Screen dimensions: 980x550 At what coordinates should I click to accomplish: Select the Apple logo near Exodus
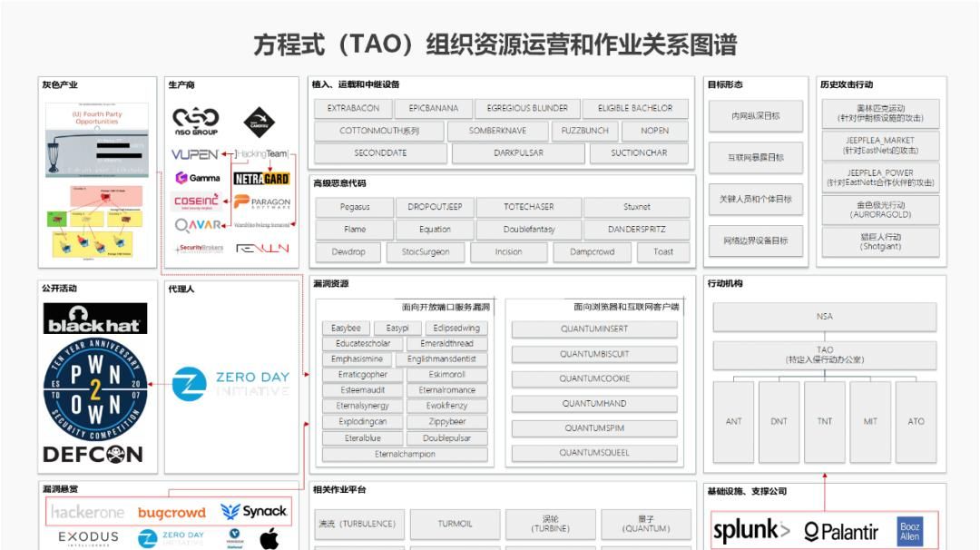(x=270, y=537)
